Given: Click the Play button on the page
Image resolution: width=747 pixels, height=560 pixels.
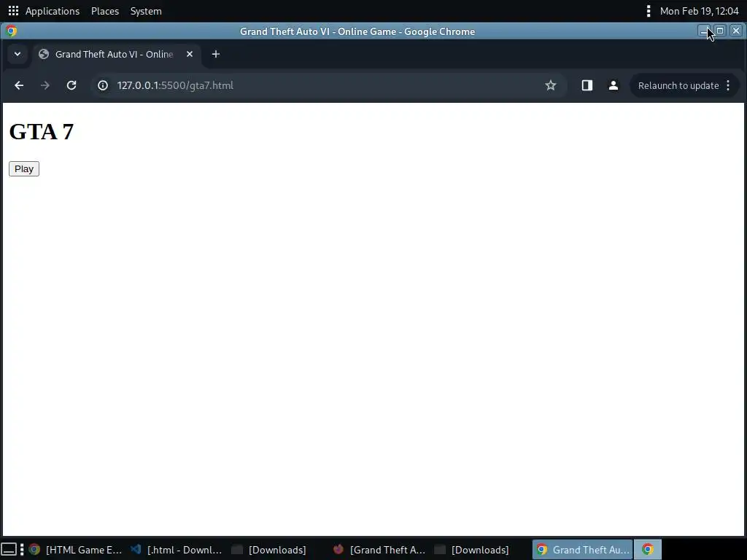Looking at the screenshot, I should click(24, 169).
